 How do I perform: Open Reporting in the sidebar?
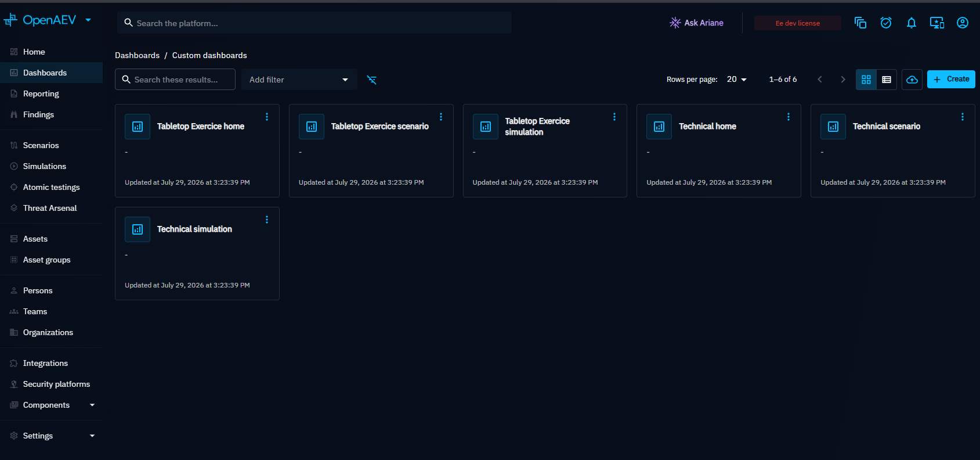[51, 94]
